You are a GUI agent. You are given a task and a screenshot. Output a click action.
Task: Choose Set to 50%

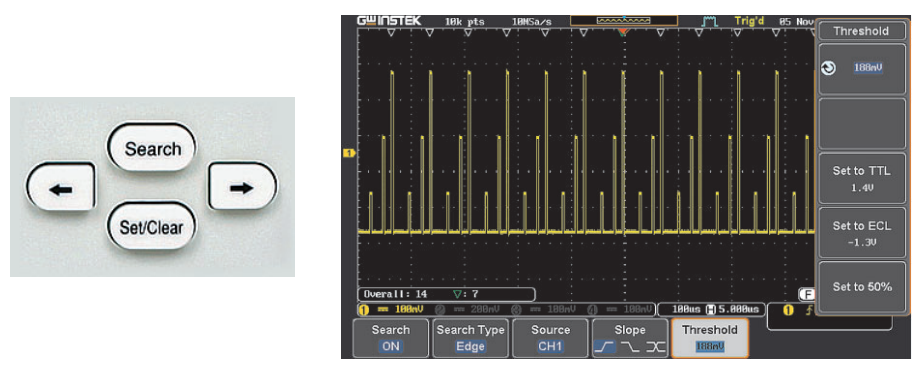[x=861, y=287]
